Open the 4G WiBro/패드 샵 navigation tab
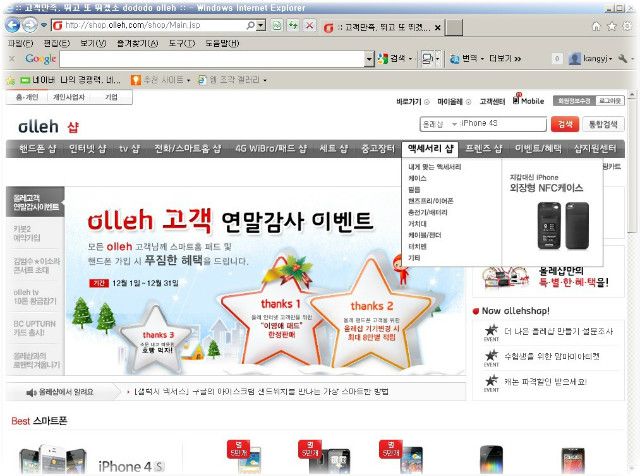This screenshot has width=640, height=476. [x=271, y=149]
